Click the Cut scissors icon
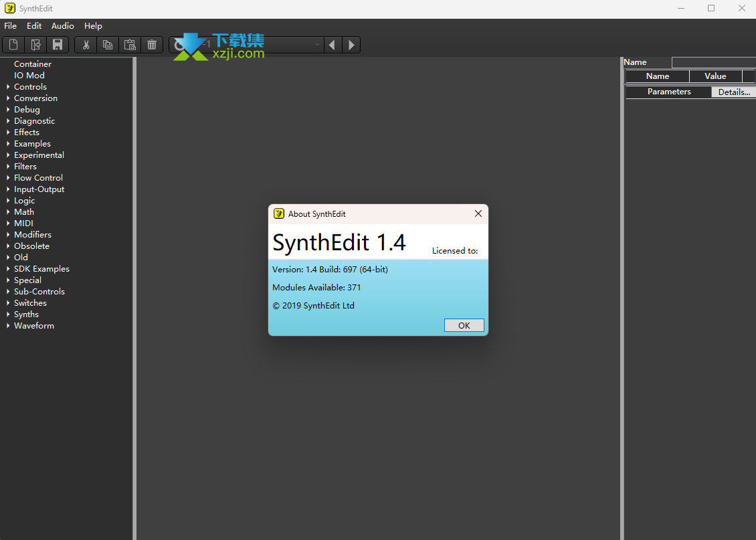The image size is (756, 540). click(x=86, y=45)
